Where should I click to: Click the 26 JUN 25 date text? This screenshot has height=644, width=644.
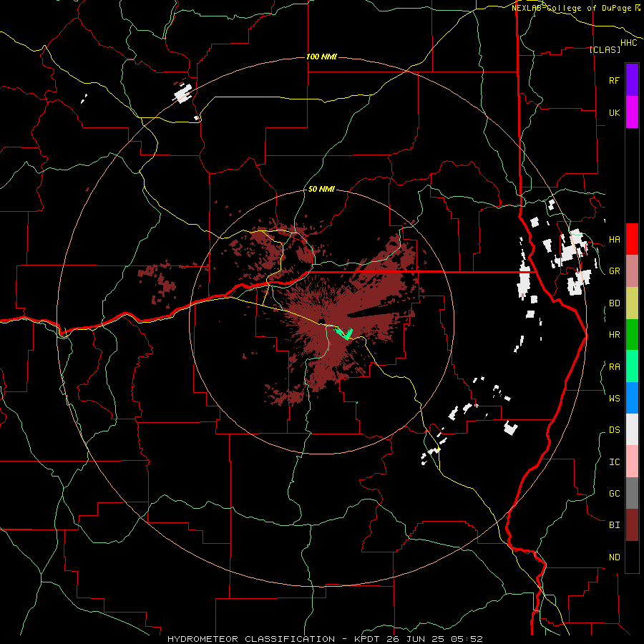(416, 639)
